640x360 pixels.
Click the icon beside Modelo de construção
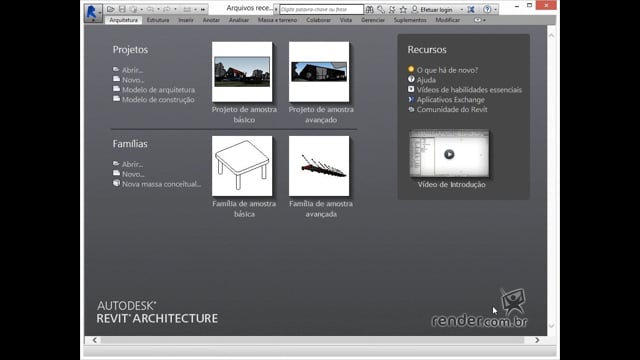click(x=116, y=99)
